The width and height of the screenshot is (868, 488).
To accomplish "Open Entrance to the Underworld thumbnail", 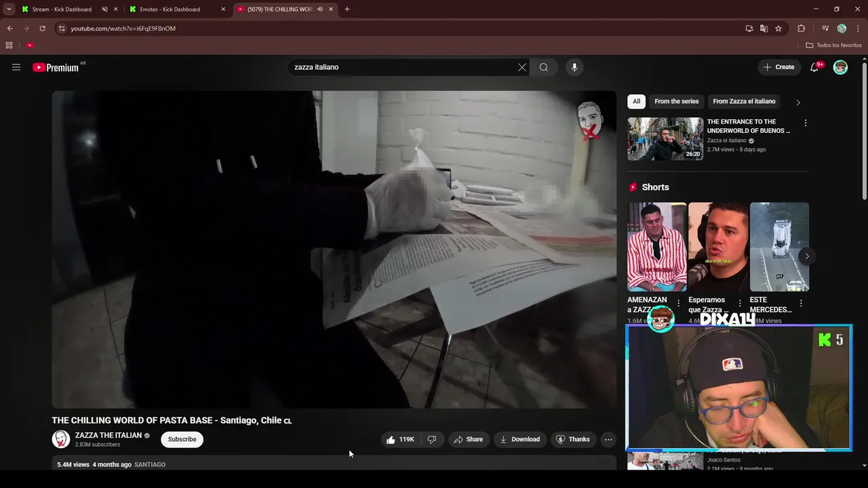I will click(665, 139).
